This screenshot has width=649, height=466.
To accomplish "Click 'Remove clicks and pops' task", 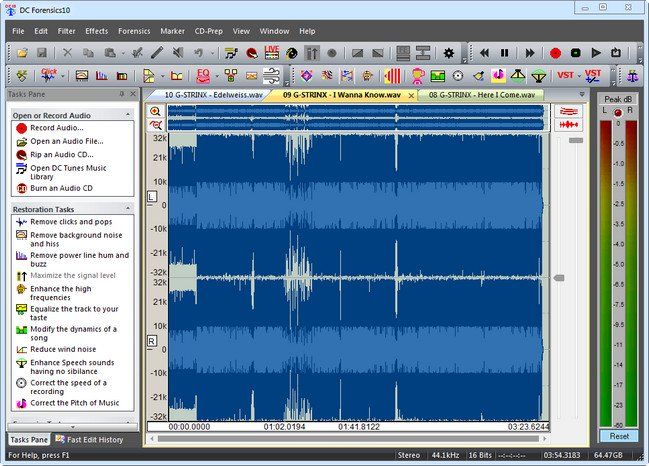I will coord(70,221).
